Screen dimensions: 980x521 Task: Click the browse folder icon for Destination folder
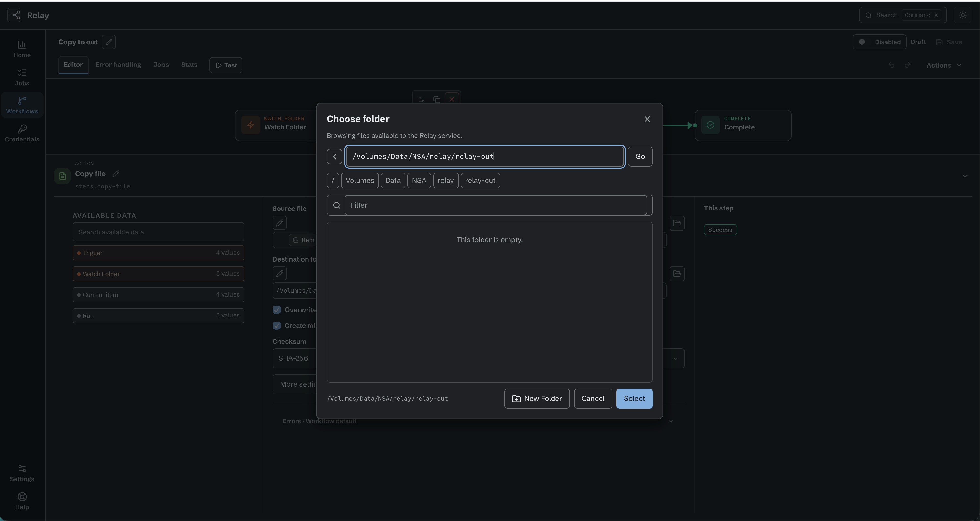677,274
